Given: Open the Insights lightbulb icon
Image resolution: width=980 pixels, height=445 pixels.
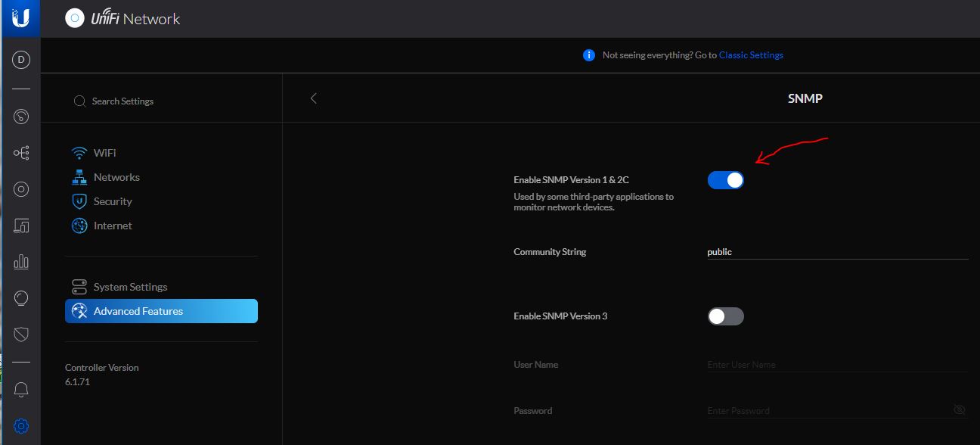Looking at the screenshot, I should coord(21,298).
